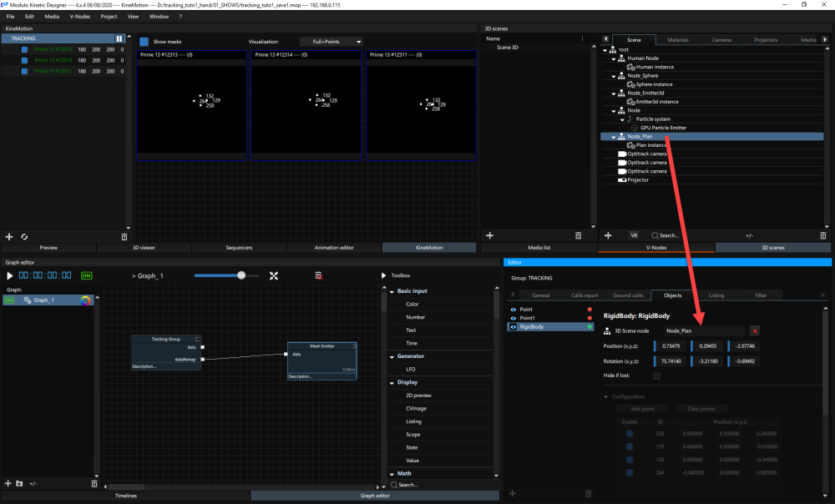
Task: Open the Visualization Full+Points dropdown
Action: pyautogui.click(x=331, y=41)
